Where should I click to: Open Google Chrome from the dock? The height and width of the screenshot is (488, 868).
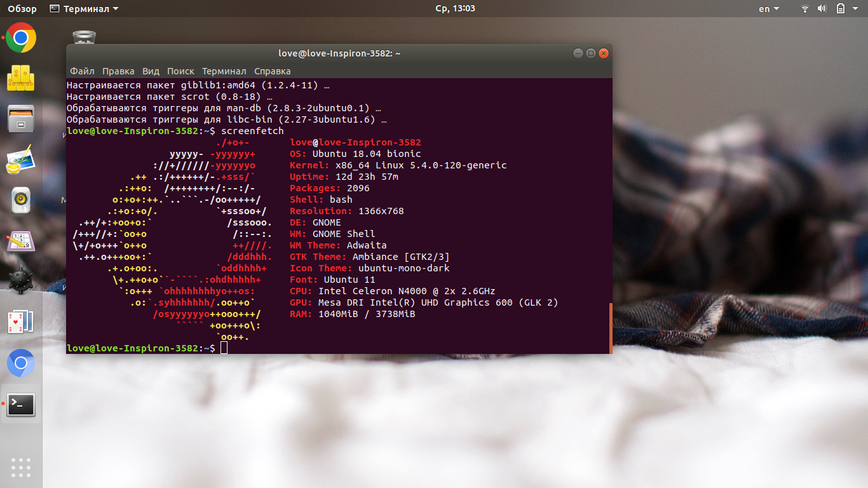pos(21,38)
